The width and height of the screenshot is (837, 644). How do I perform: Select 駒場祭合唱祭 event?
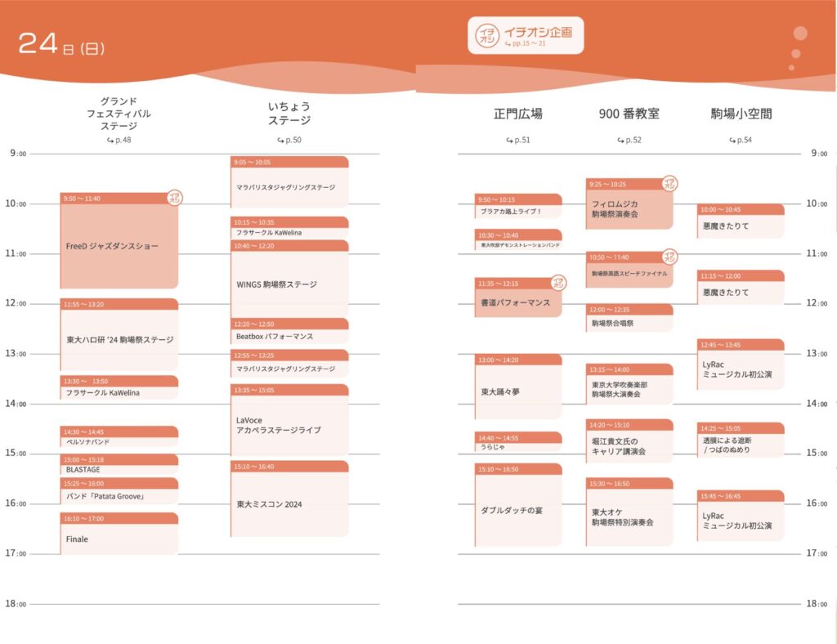[629, 318]
